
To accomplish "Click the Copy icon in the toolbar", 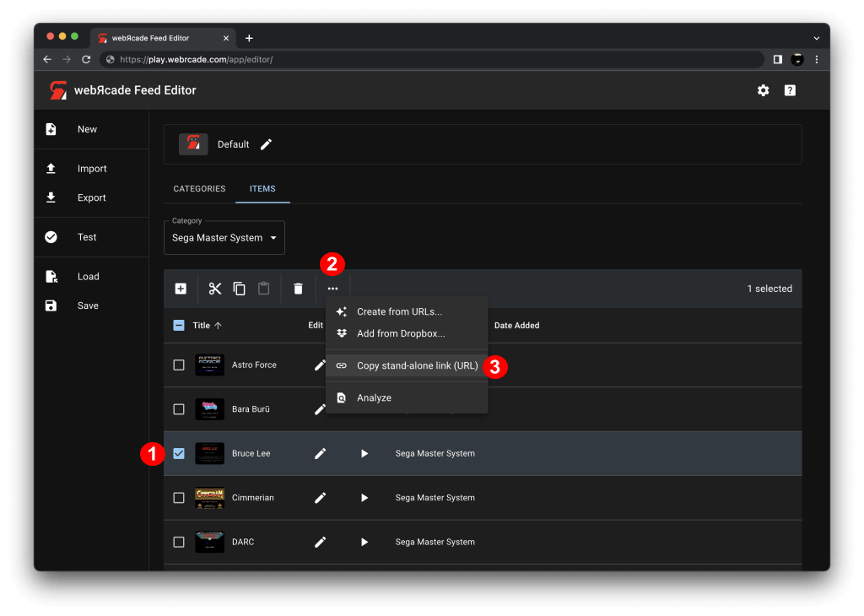I will click(x=239, y=288).
